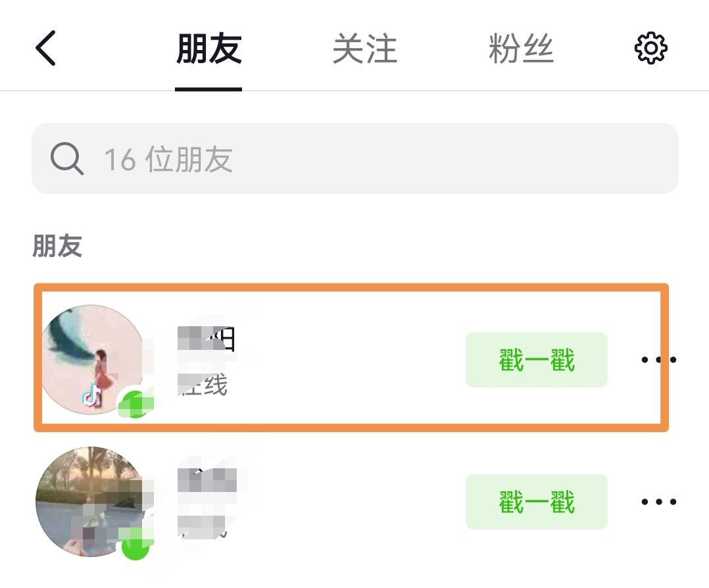Open more options for second friend
Screen dimensions: 709x588
659,502
